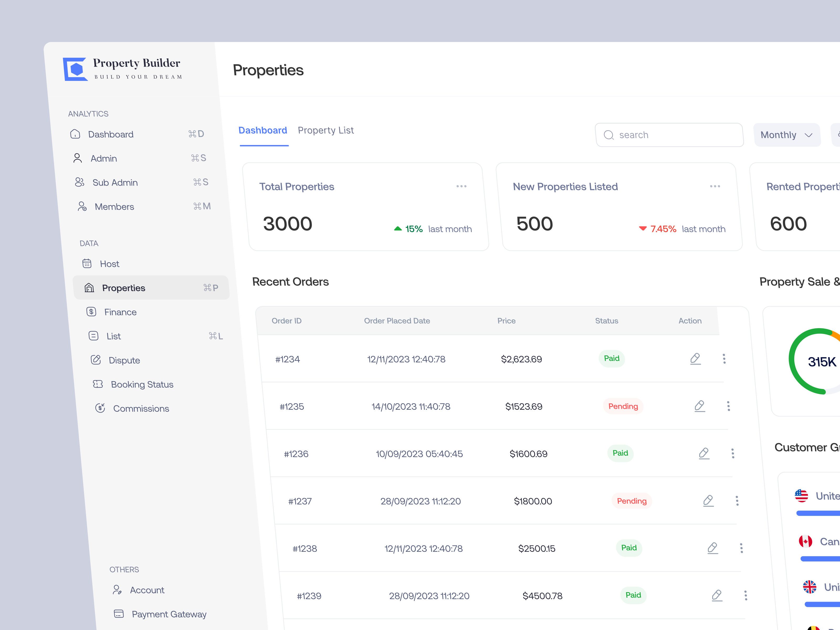
Task: Open Finance via the dollar icon
Action: 91,312
